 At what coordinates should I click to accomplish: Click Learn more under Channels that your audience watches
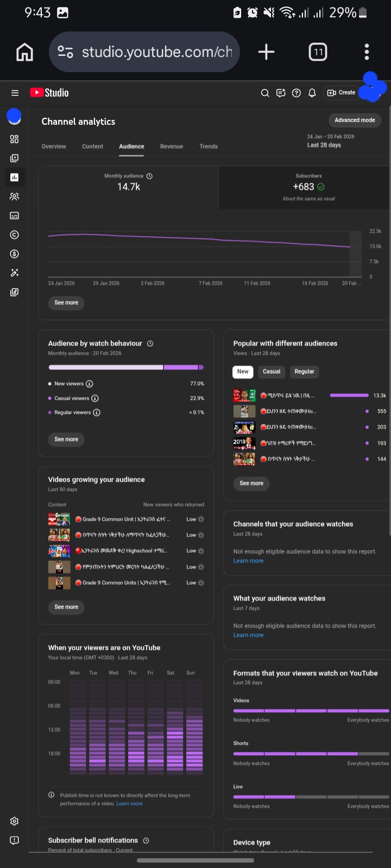point(248,561)
